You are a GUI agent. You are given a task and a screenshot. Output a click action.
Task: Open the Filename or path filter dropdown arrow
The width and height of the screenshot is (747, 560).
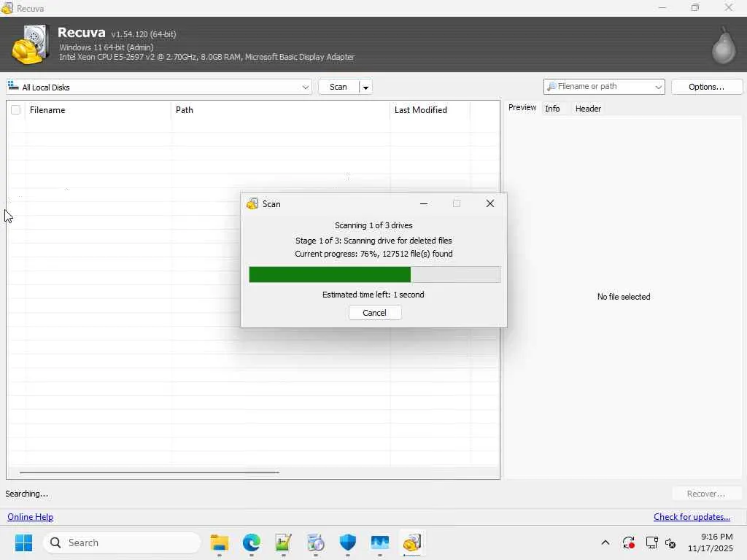pyautogui.click(x=659, y=87)
